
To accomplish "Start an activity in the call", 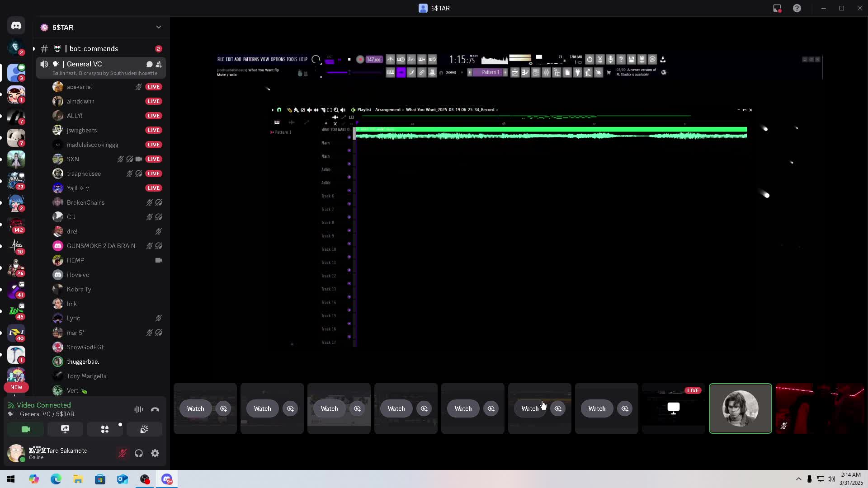I will pos(105,429).
